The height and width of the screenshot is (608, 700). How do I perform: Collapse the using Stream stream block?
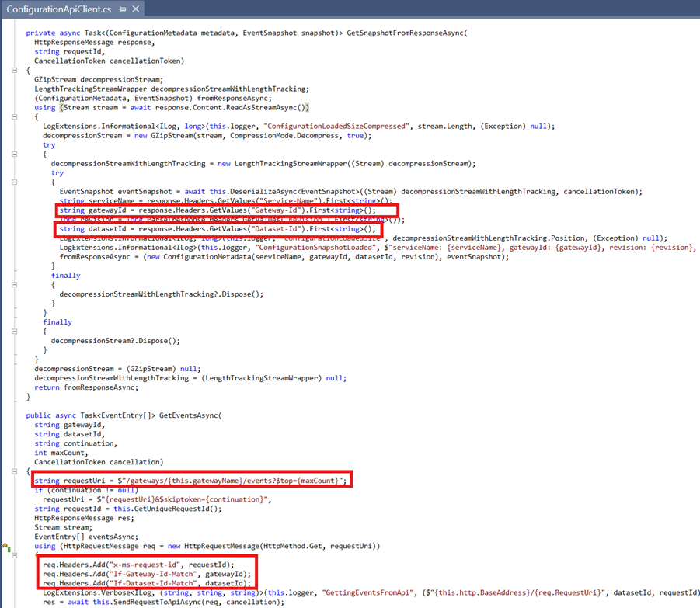(x=16, y=116)
